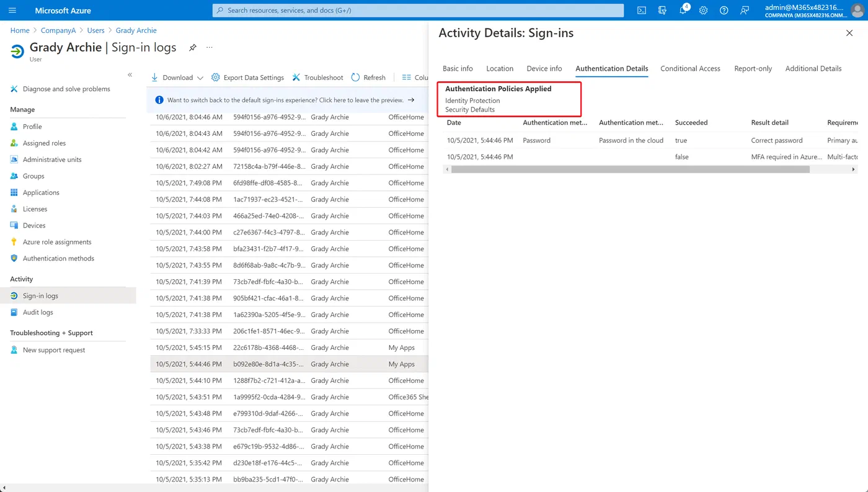Expand the Download dropdown chevron
The height and width of the screenshot is (492, 868).
pyautogui.click(x=200, y=78)
